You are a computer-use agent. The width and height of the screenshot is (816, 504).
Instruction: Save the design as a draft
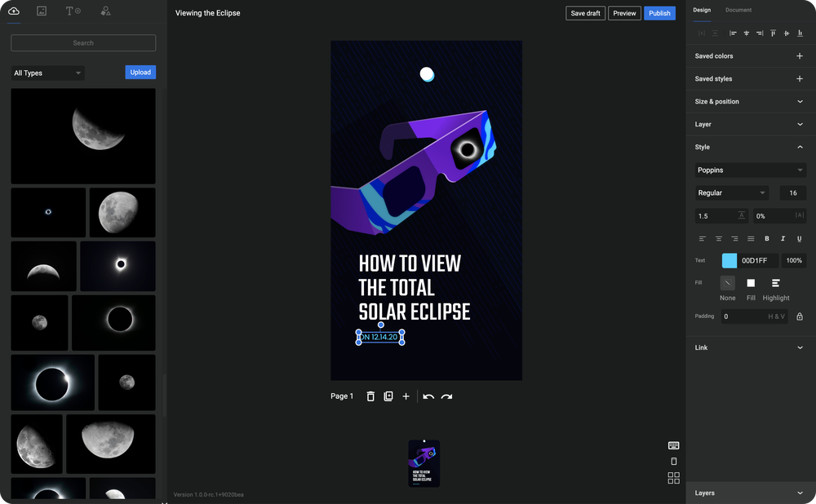585,13
